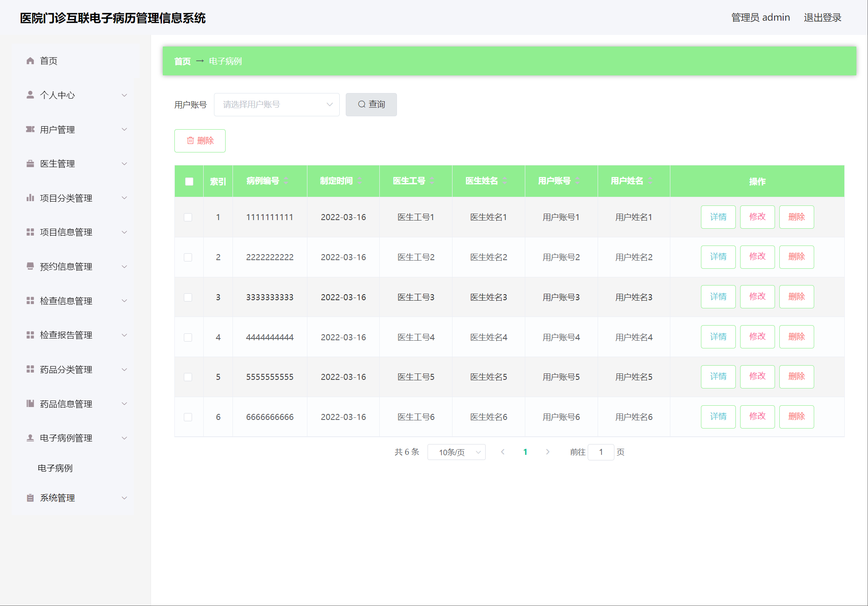Toggle the select-all checkbox in table header
Screen dimensions: 868x606
(189, 181)
